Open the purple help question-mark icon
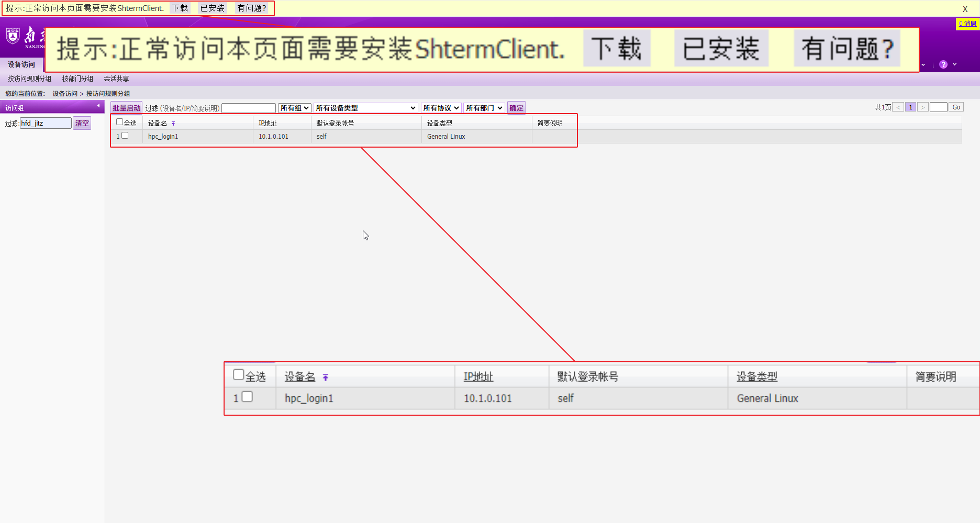Screen dimensions: 980x523 tap(943, 64)
